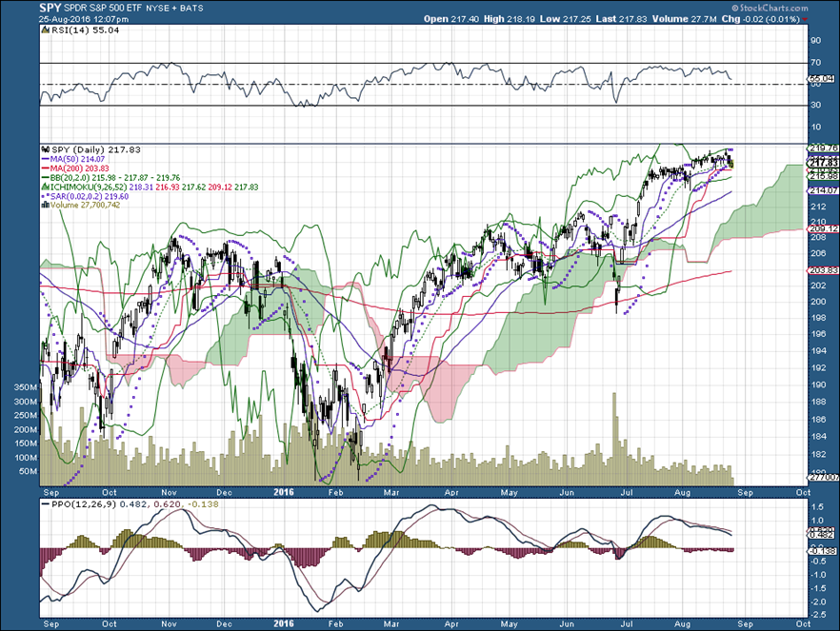The image size is (840, 631).
Task: Click the 200 label on the price axis
Action: point(818,302)
